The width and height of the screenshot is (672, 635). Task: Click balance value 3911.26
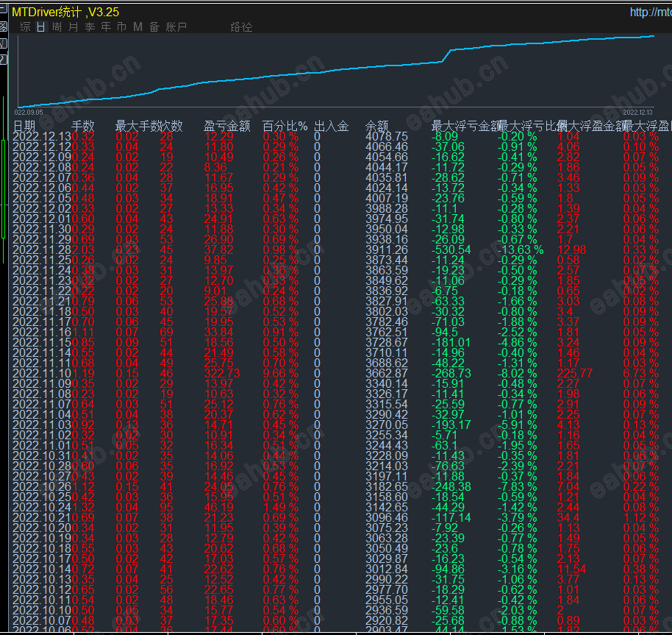pos(387,250)
